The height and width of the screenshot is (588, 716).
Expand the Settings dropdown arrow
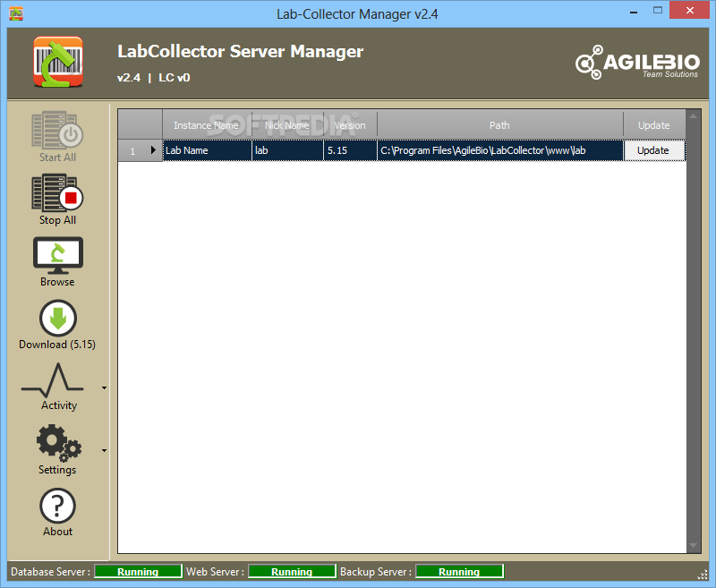pyautogui.click(x=104, y=450)
